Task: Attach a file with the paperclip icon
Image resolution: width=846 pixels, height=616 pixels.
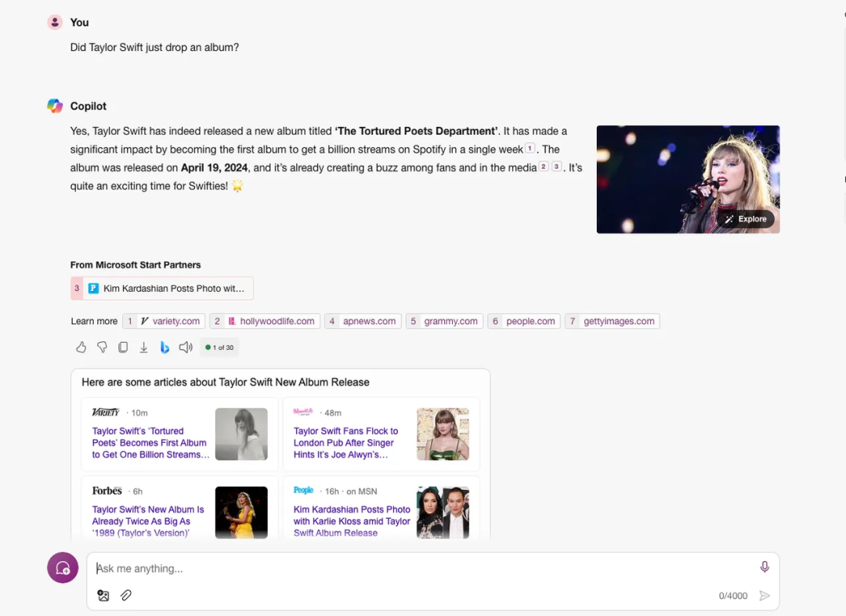Action: [x=125, y=596]
